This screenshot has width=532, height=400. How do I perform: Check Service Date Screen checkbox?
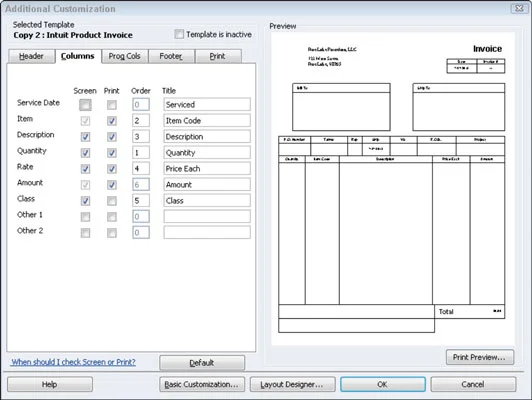tap(85, 105)
